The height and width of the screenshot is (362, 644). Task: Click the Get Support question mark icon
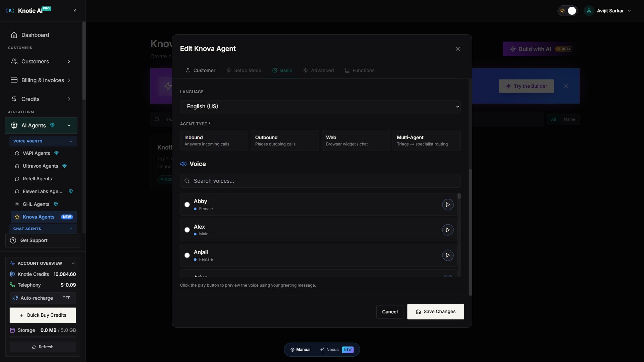[x=13, y=240]
